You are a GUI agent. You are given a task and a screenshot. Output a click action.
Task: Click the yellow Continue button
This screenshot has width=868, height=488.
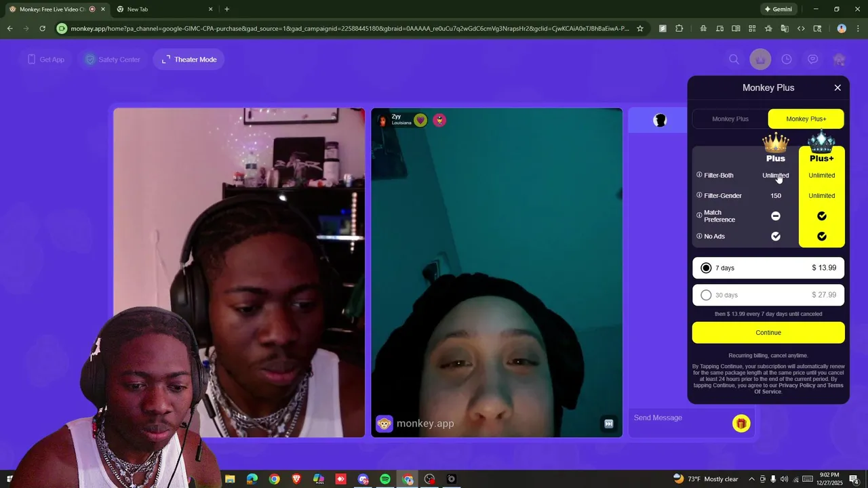coord(768,332)
